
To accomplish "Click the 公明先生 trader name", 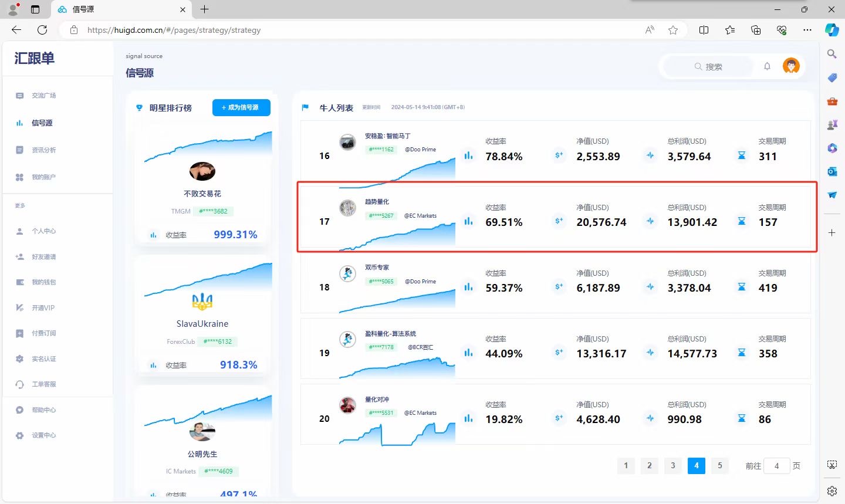I will coord(202,454).
